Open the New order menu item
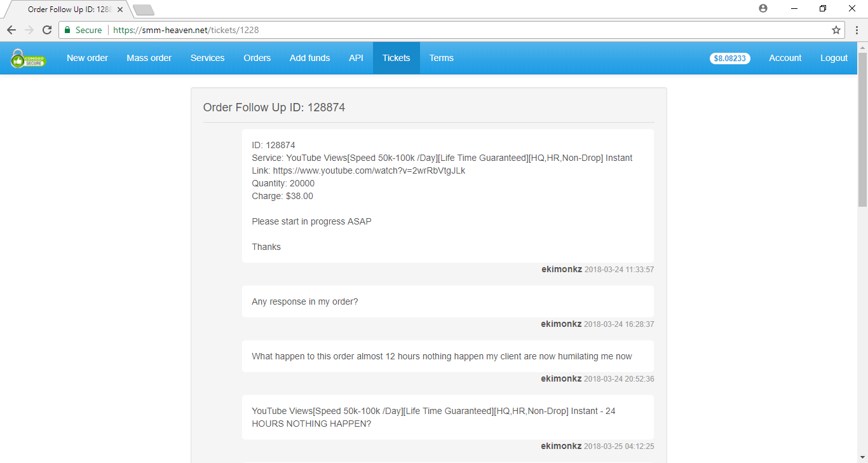Screen dimensions: 868x463 point(87,58)
